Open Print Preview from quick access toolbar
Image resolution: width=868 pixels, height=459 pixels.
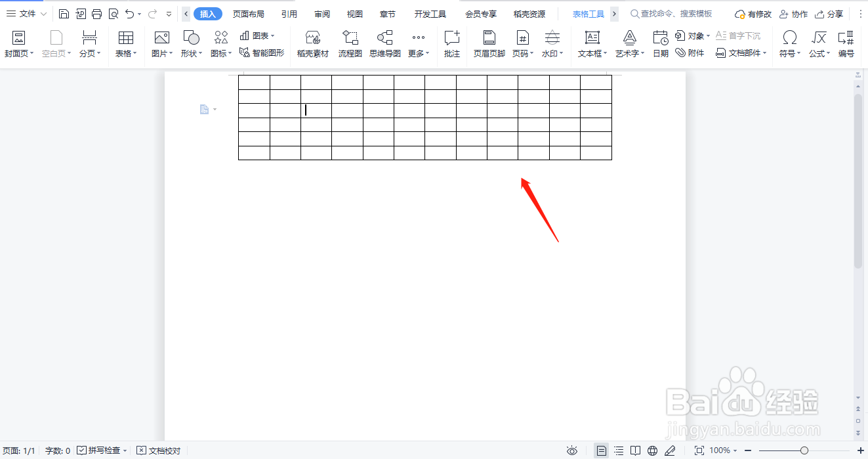point(114,14)
